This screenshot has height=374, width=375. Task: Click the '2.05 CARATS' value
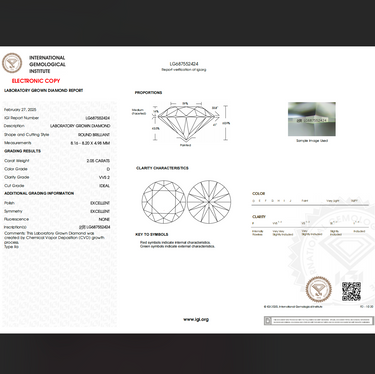click(98, 161)
